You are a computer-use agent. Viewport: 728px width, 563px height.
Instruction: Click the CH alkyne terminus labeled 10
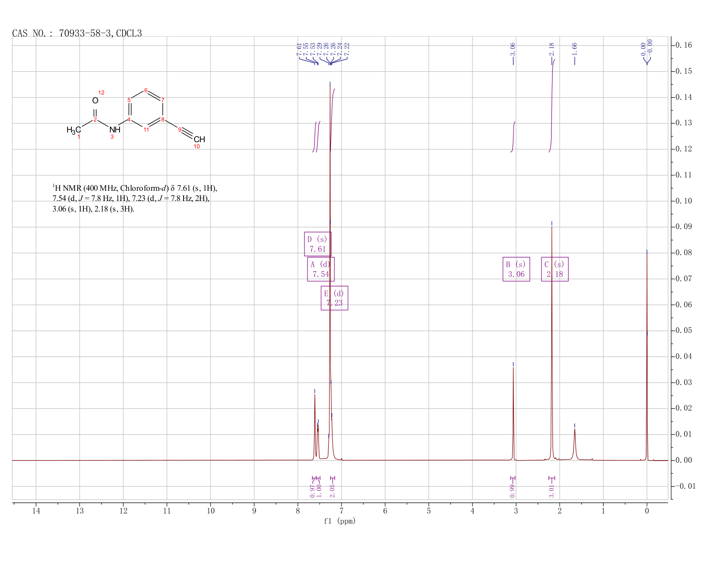point(199,140)
